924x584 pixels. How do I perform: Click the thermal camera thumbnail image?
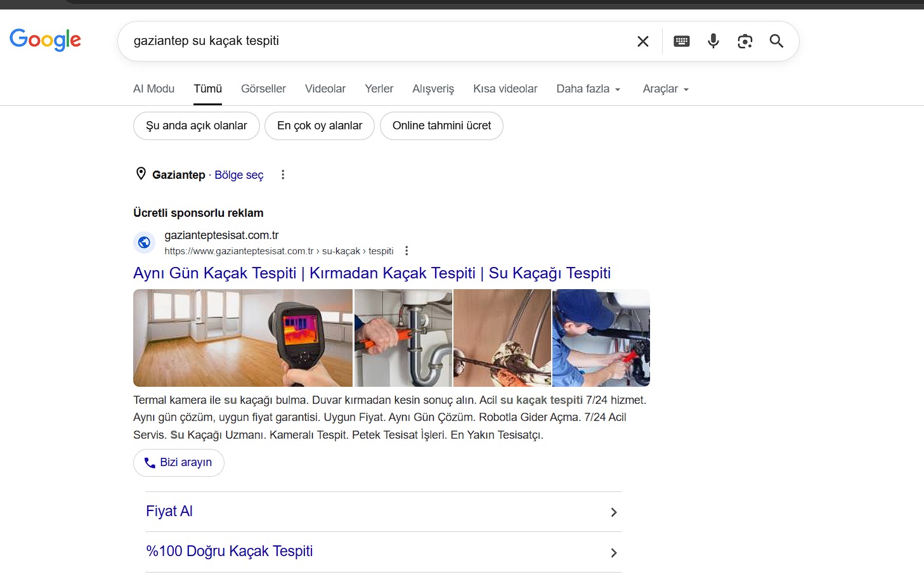tap(242, 338)
